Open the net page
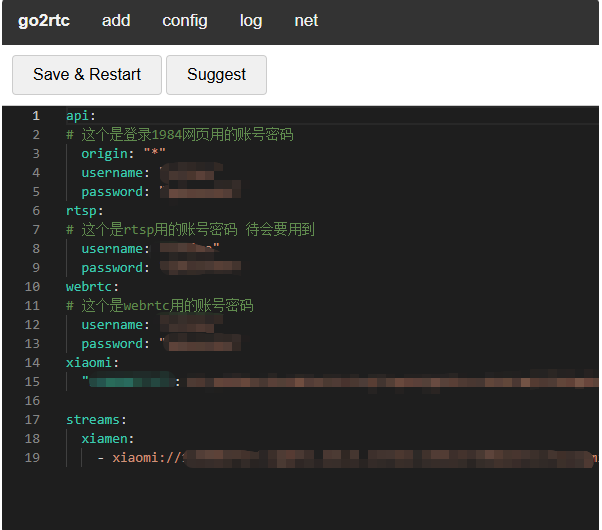Viewport: 602px width, 530px height. pos(306,21)
